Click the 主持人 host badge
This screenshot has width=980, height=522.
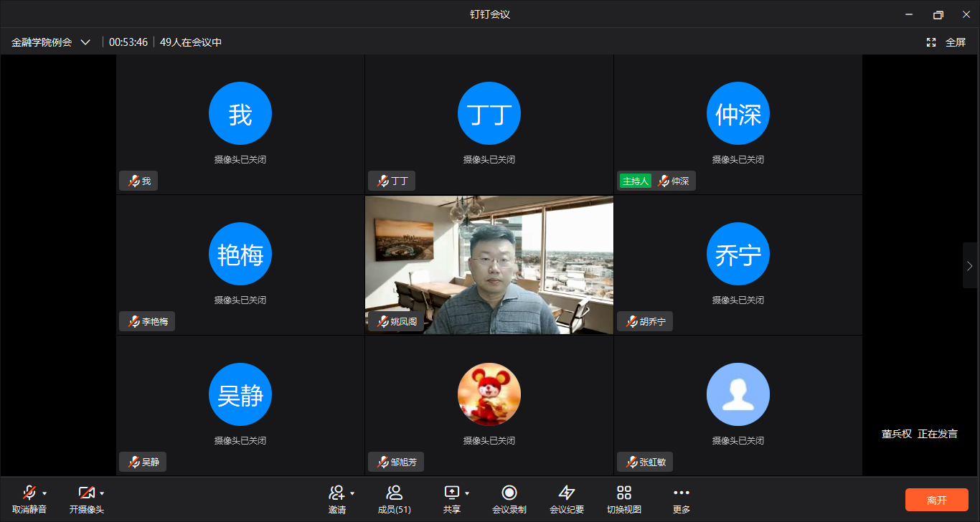tap(636, 181)
